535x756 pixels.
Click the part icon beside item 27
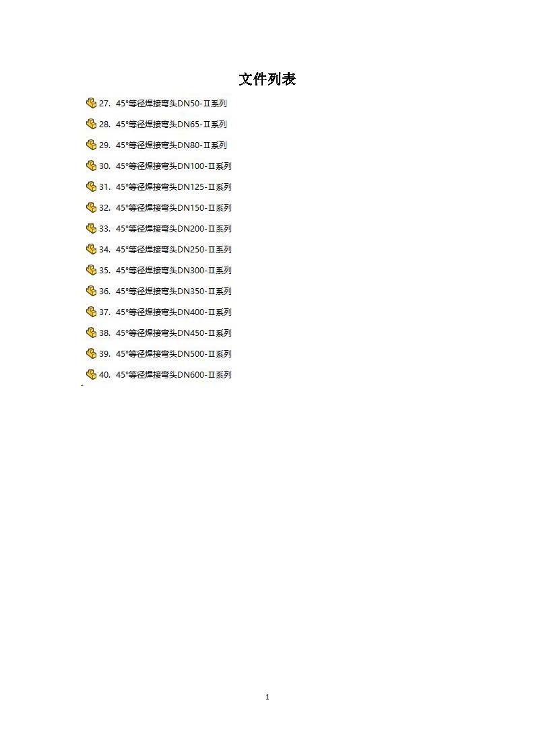[91, 103]
